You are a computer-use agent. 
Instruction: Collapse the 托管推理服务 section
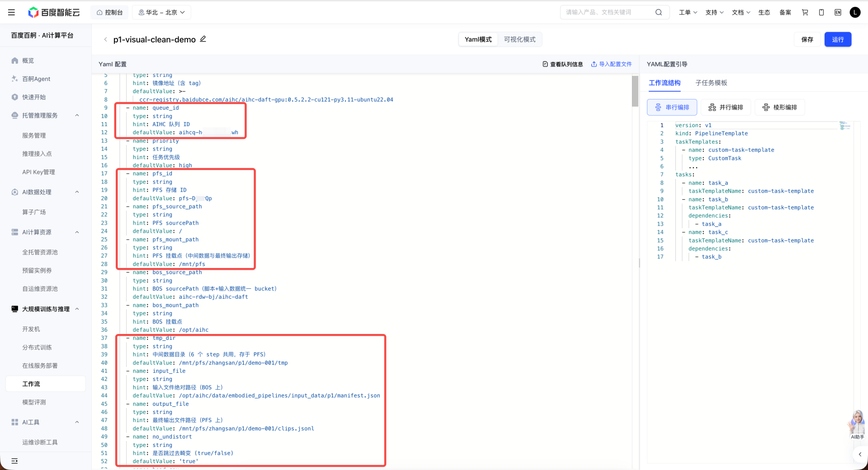77,115
